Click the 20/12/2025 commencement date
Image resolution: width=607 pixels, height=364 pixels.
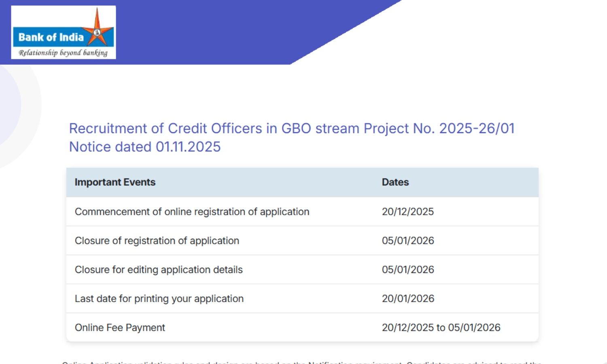[407, 212]
